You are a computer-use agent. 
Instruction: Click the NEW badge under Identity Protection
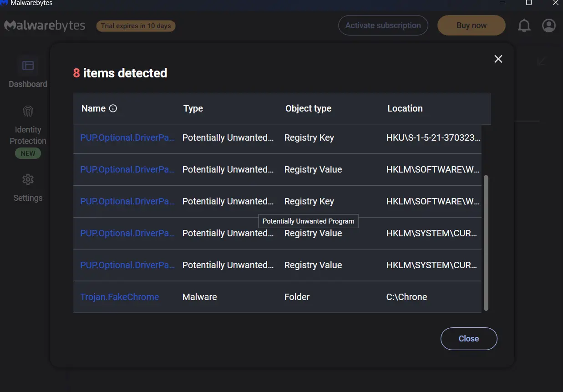(x=28, y=153)
